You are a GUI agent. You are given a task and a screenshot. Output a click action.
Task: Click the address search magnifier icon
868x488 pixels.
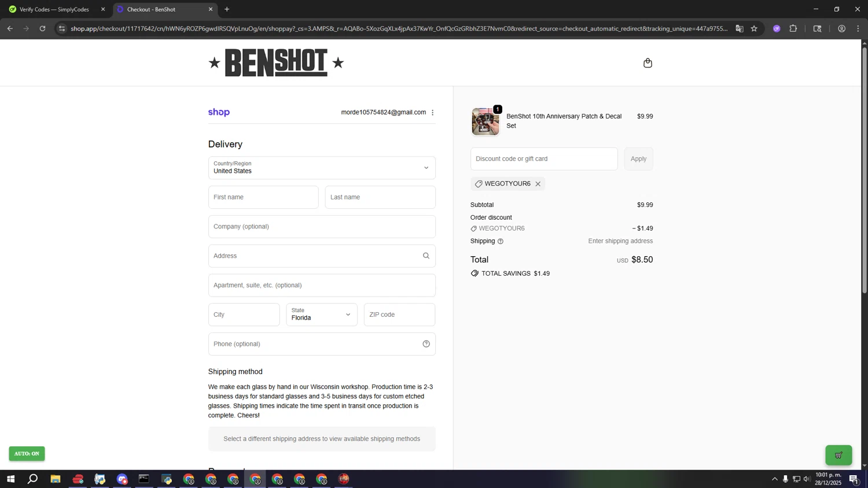tap(426, 256)
